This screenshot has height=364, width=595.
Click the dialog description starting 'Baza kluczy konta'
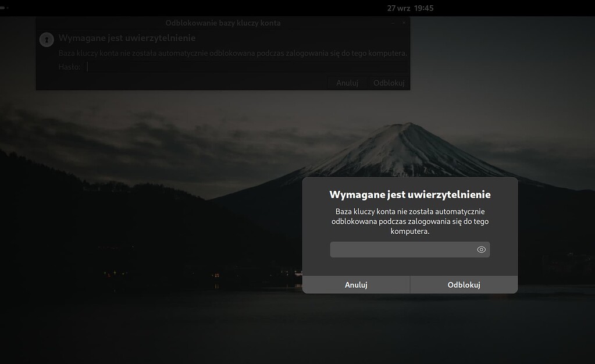tap(409, 221)
